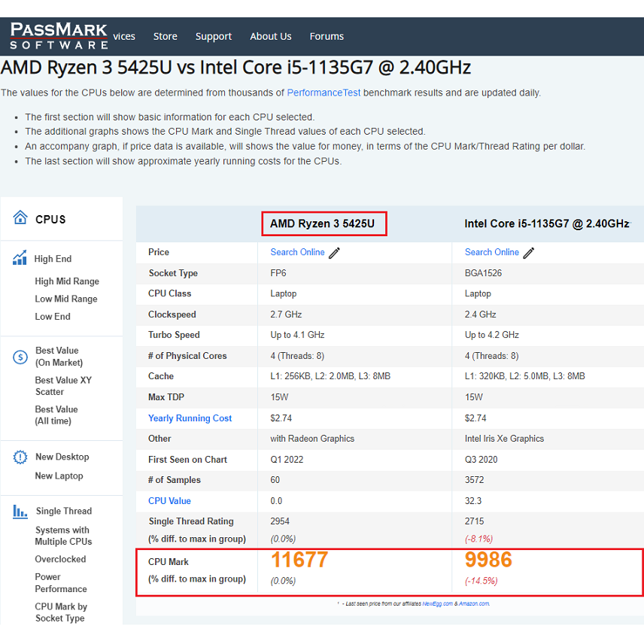Click the 2.7 GHz clockspeed value
Viewport: 644px width, 644px height.
286,314
